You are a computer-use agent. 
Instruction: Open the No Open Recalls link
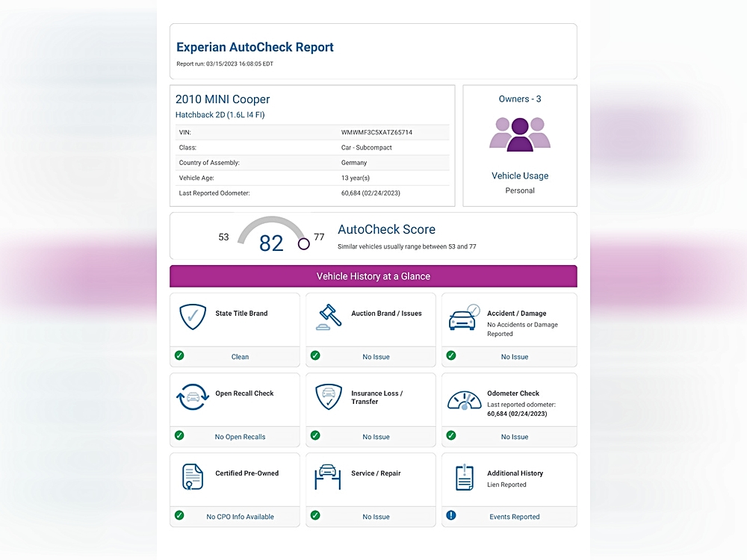[240, 437]
